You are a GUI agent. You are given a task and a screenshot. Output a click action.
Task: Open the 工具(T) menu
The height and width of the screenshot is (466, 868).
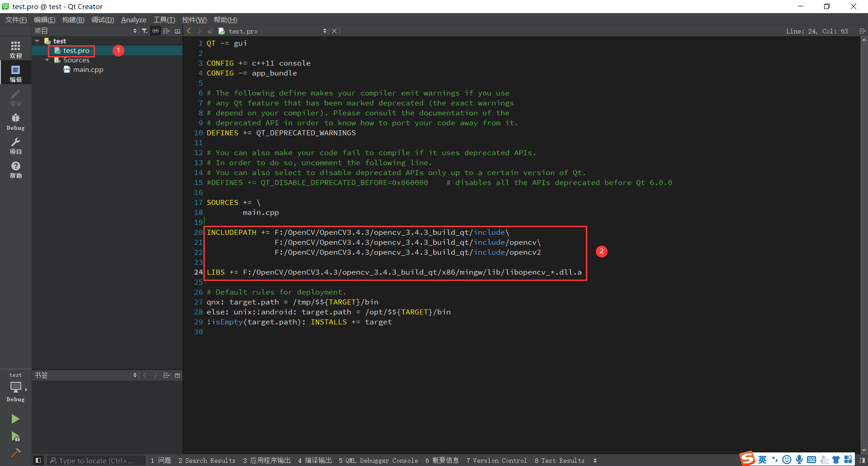point(164,19)
